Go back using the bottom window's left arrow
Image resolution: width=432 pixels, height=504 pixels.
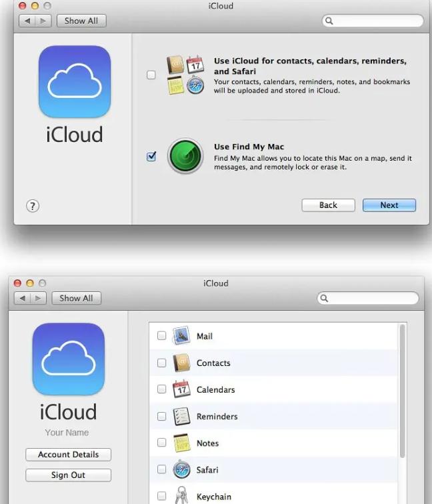22,298
